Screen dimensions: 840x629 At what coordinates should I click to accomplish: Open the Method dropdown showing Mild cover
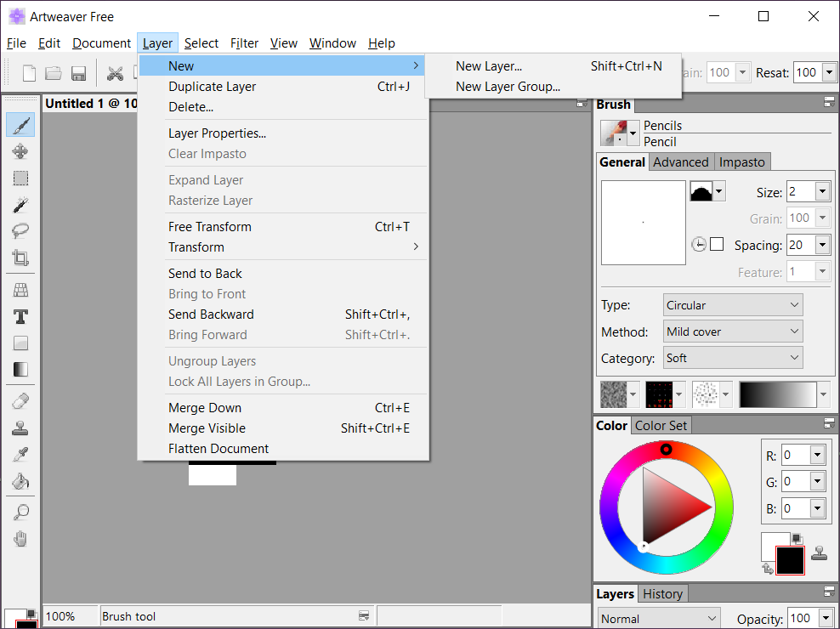pyautogui.click(x=733, y=331)
